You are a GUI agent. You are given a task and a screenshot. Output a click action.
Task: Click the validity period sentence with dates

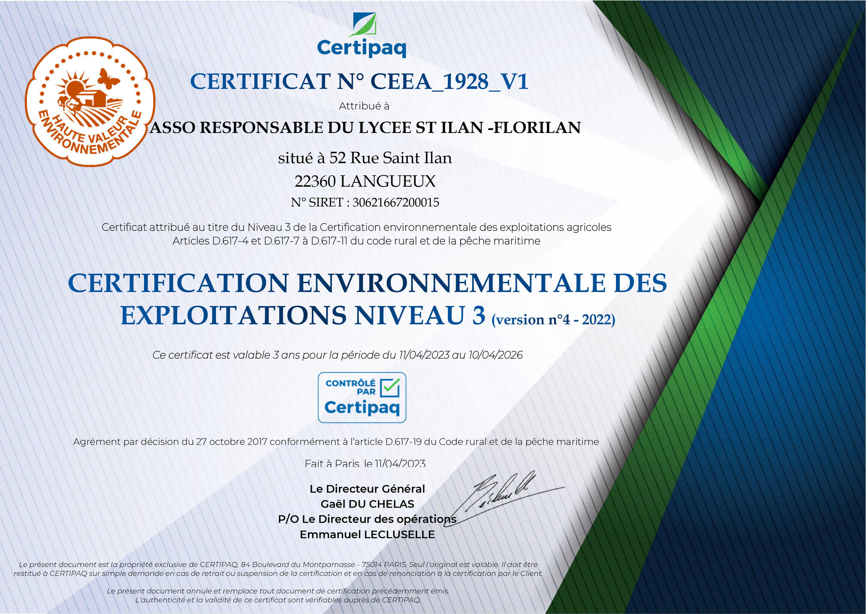coord(338,355)
